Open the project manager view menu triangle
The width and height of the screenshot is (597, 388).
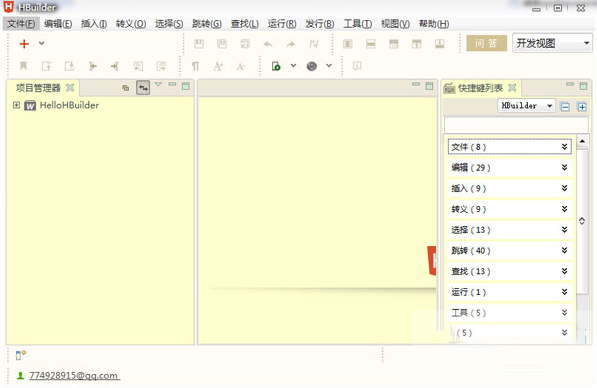click(158, 85)
